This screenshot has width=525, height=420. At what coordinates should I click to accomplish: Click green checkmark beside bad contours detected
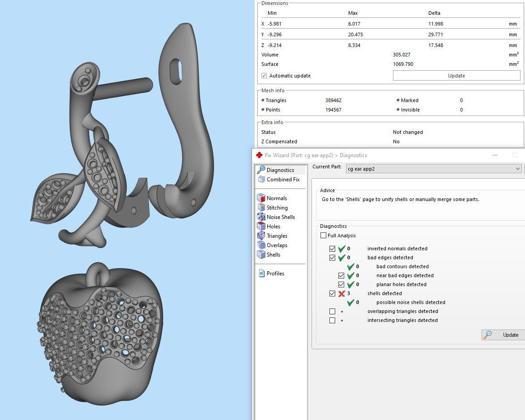(350, 266)
